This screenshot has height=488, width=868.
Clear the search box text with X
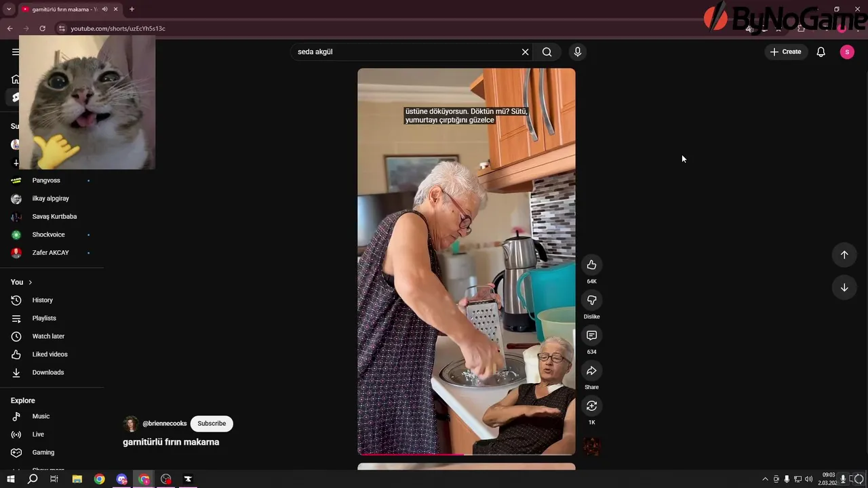point(525,52)
